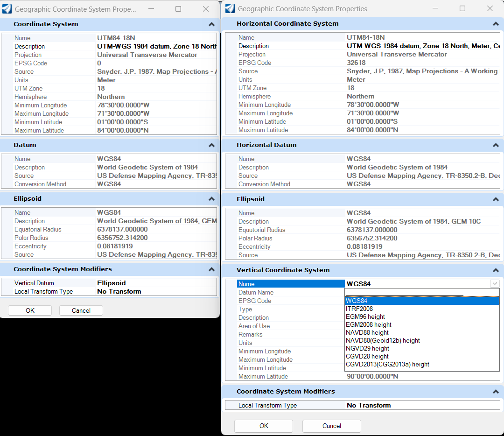
Task: Click app icon in left dialog title bar
Action: (7, 9)
